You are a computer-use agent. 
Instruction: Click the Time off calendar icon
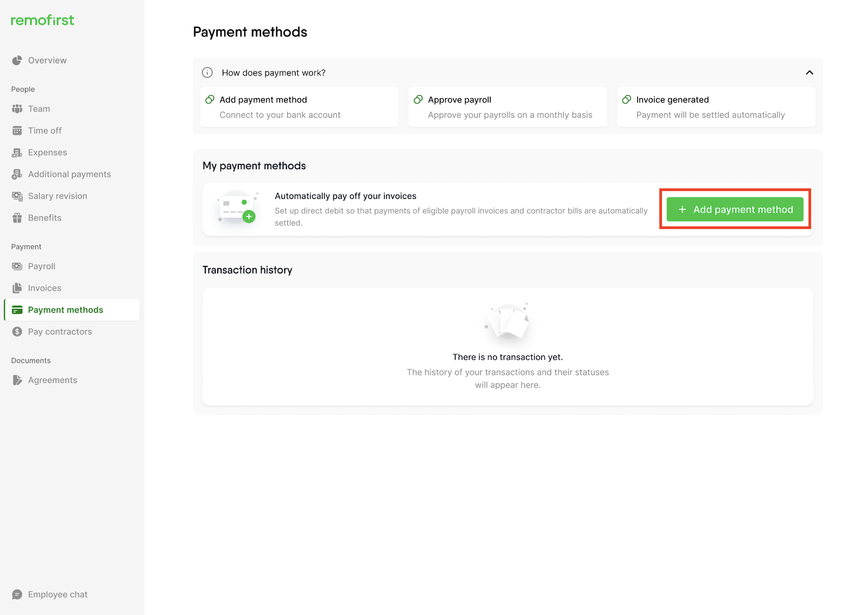[x=17, y=130]
